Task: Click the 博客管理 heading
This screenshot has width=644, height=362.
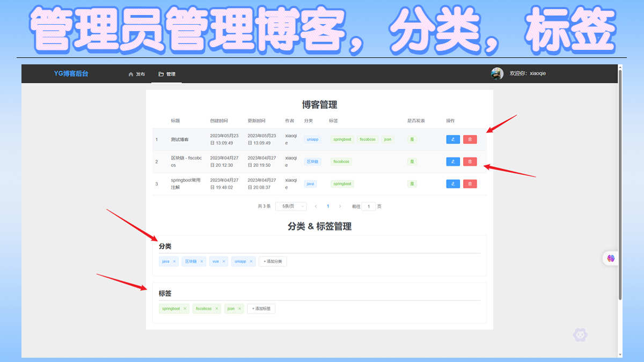Action: click(x=319, y=105)
